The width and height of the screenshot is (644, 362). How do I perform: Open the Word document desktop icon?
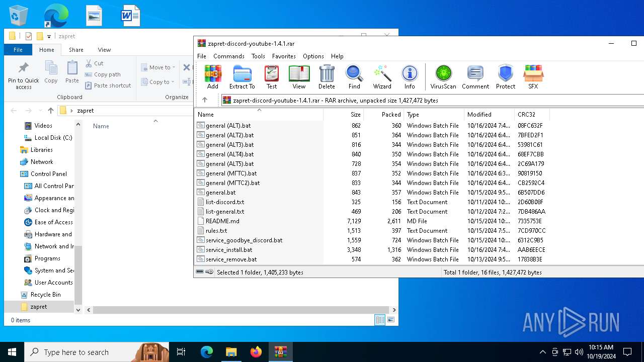(130, 16)
